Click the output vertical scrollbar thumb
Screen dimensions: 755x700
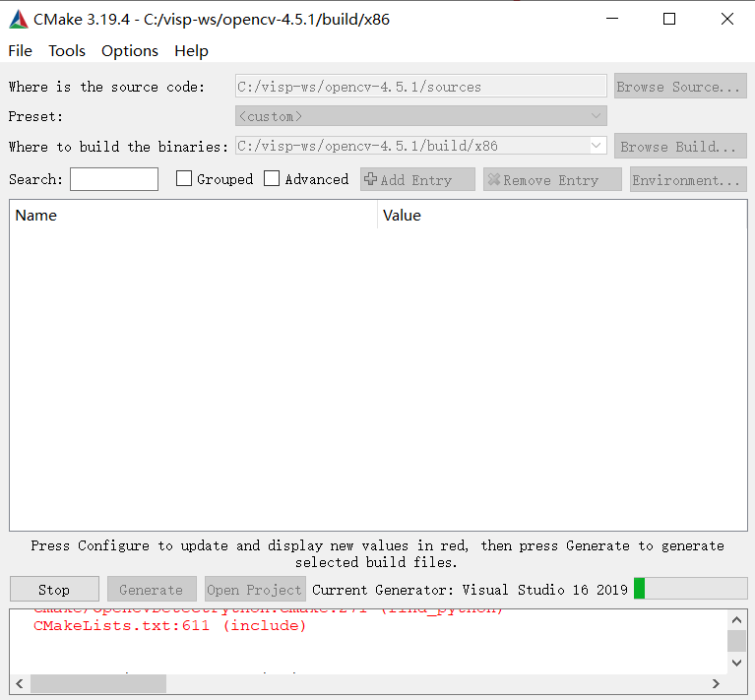[x=736, y=641]
